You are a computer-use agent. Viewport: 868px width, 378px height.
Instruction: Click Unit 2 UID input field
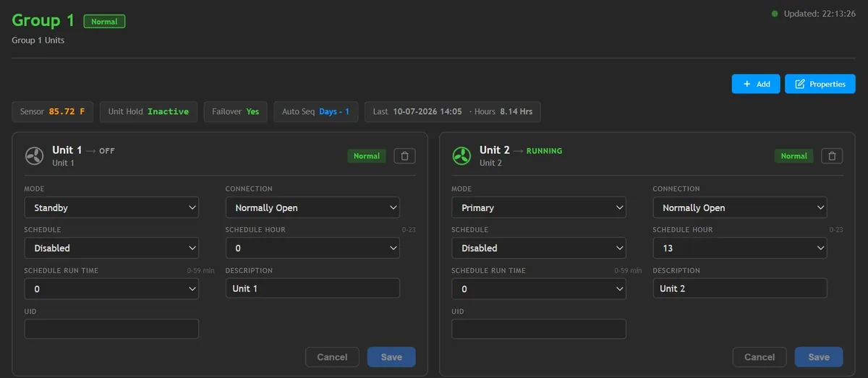click(x=539, y=329)
